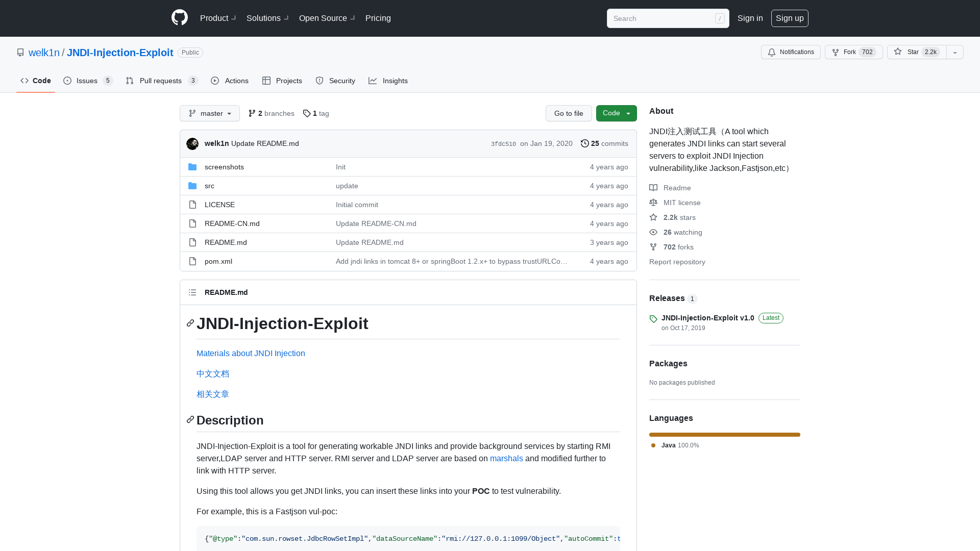The height and width of the screenshot is (551, 980).
Task: Click the release tag icon for v1.0
Action: (653, 319)
